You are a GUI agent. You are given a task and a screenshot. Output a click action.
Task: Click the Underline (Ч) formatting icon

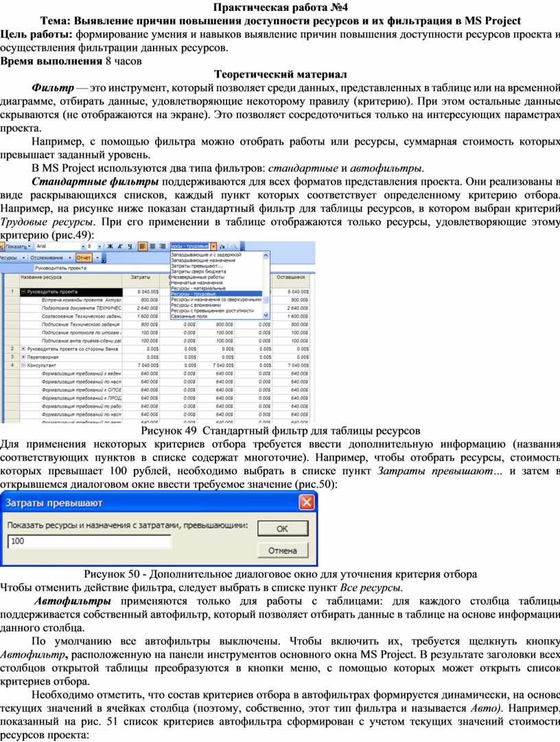pos(130,246)
